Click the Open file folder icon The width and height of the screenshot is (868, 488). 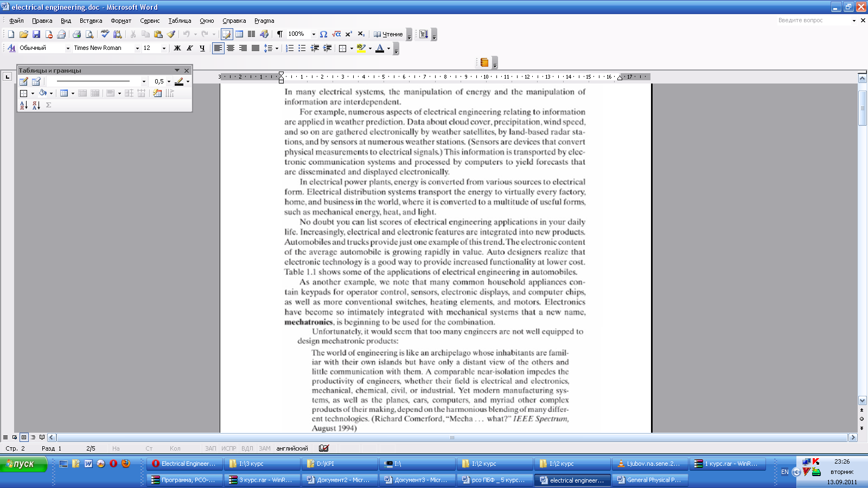[23, 34]
